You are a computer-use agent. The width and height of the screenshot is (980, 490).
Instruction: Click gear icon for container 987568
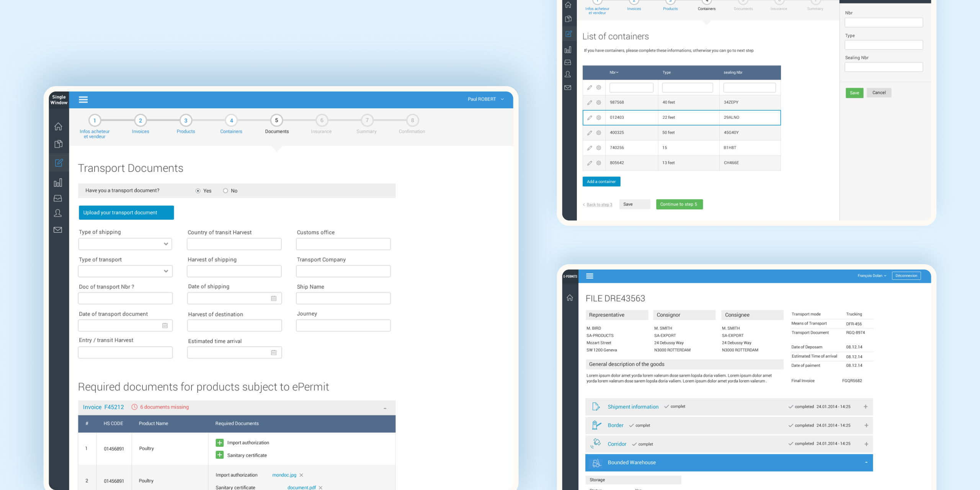point(599,103)
